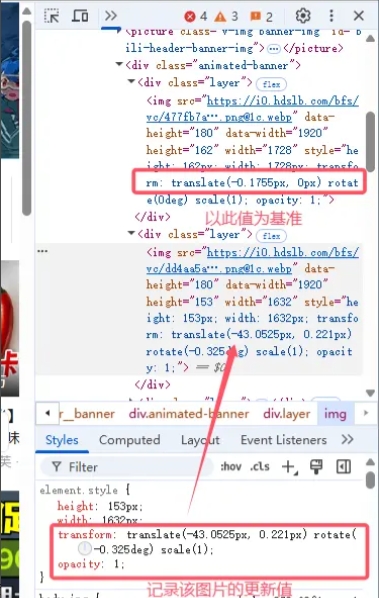Toggle the computed styles sidebar icon
Image resolution: width=379 pixels, height=598 pixels.
pos(344,466)
